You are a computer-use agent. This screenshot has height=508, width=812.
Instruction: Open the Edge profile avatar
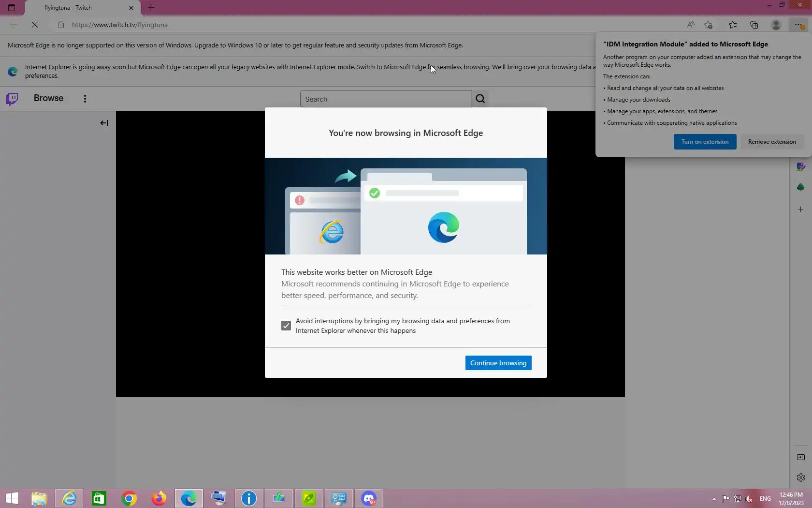[x=776, y=25]
